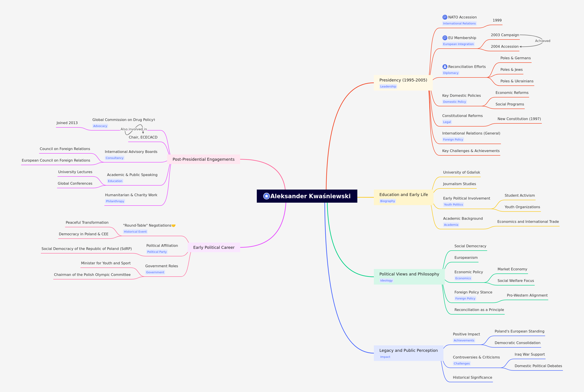The width and height of the screenshot is (584, 392).
Task: Select the 'Iraq War Support' leaf node
Action: [x=529, y=354]
